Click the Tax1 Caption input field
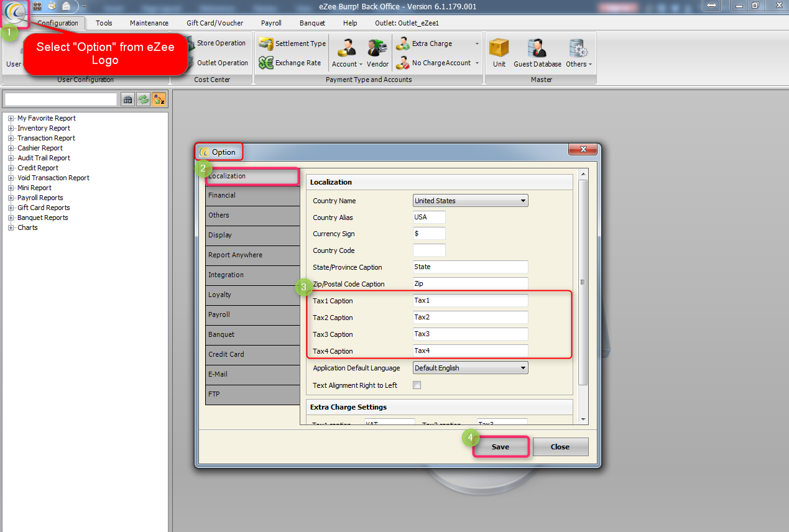 471,301
